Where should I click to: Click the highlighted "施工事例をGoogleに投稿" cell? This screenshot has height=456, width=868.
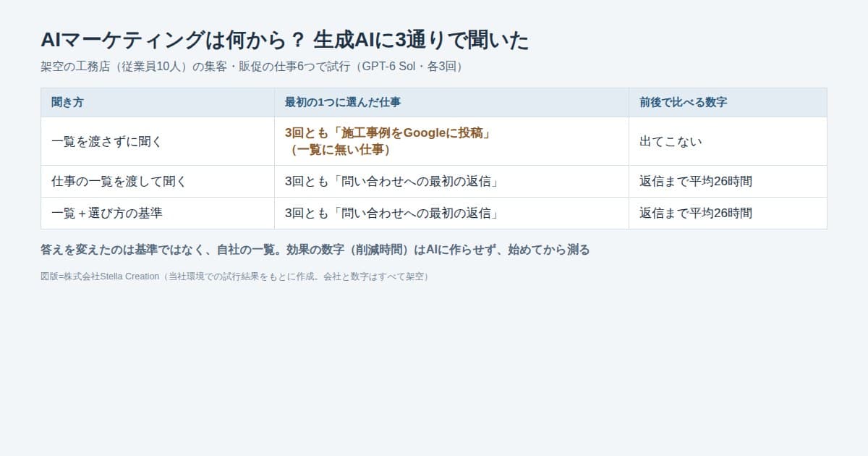[451, 141]
